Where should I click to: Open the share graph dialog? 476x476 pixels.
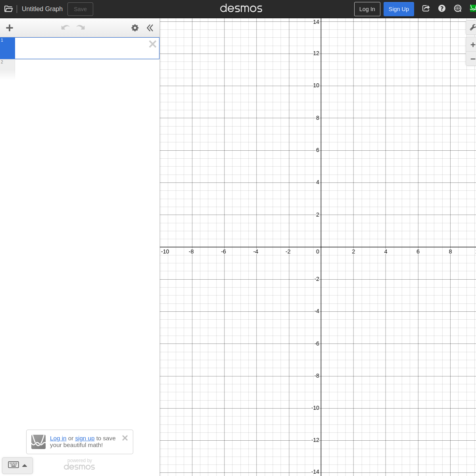tap(426, 8)
